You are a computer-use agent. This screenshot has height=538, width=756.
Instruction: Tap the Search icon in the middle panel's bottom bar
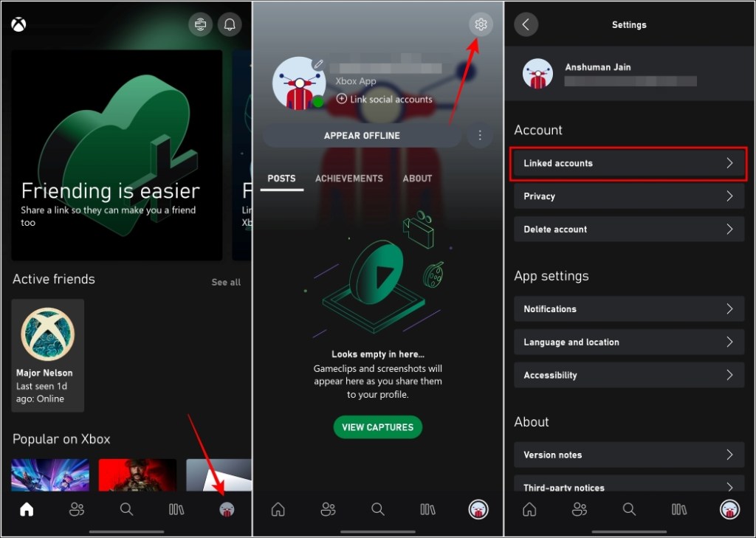378,509
